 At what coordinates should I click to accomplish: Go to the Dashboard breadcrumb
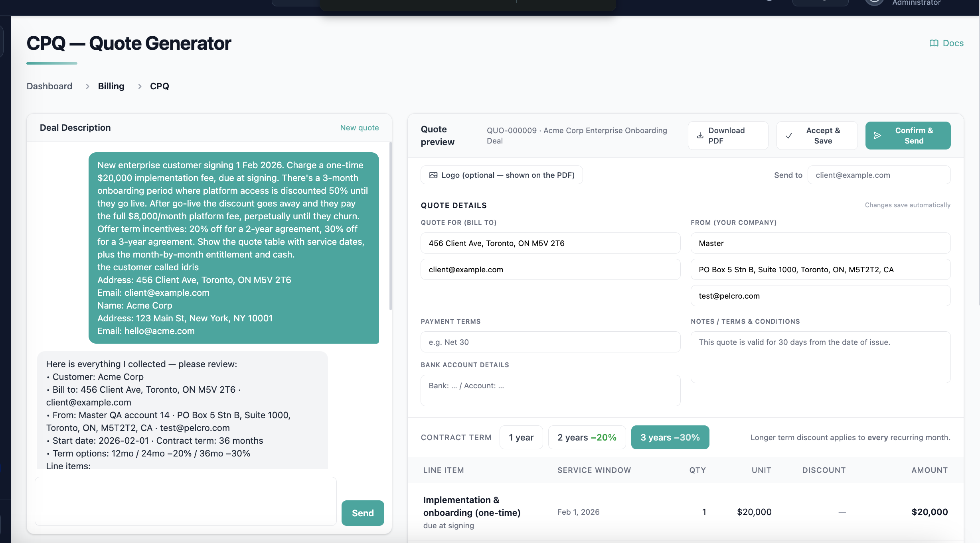[49, 86]
